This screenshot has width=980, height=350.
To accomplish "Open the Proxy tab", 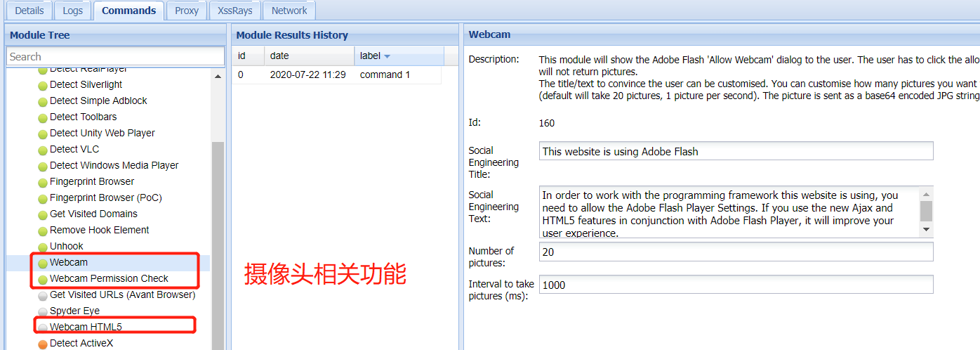I will coord(187,11).
